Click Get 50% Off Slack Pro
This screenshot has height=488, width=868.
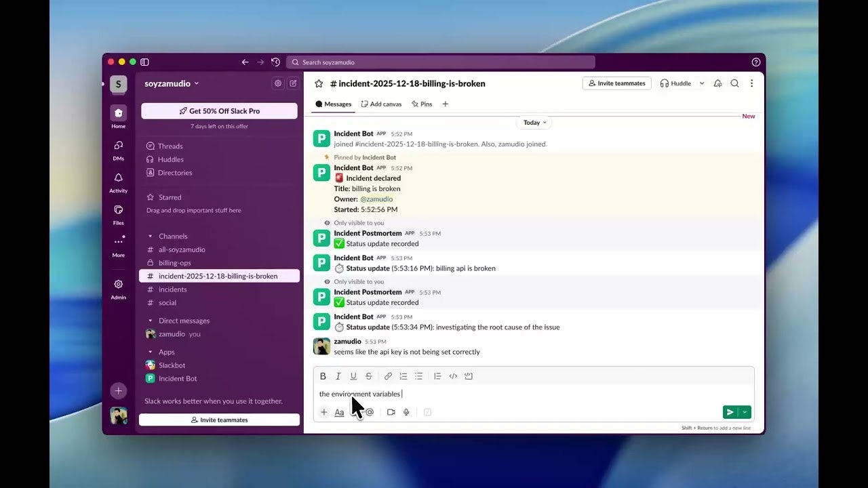point(219,111)
